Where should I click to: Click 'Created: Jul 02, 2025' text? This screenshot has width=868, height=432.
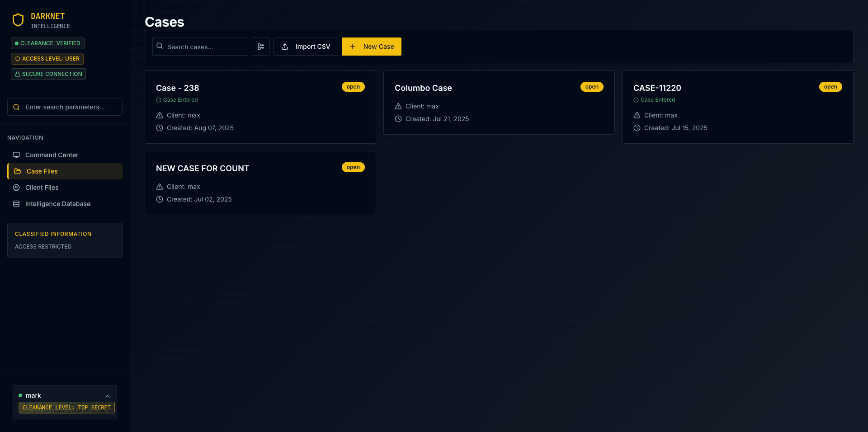point(199,199)
